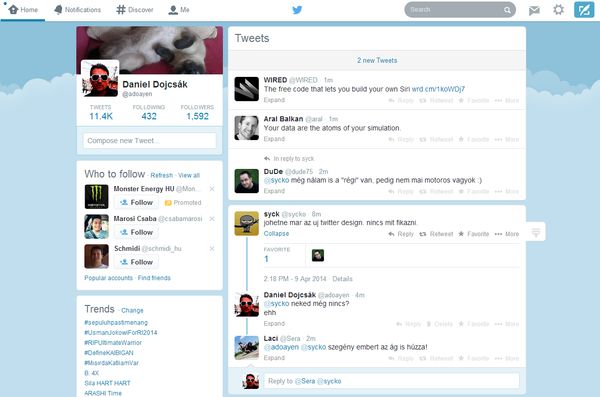The image size is (600, 397).
Task: Retweet syck's tweet
Action: point(436,234)
